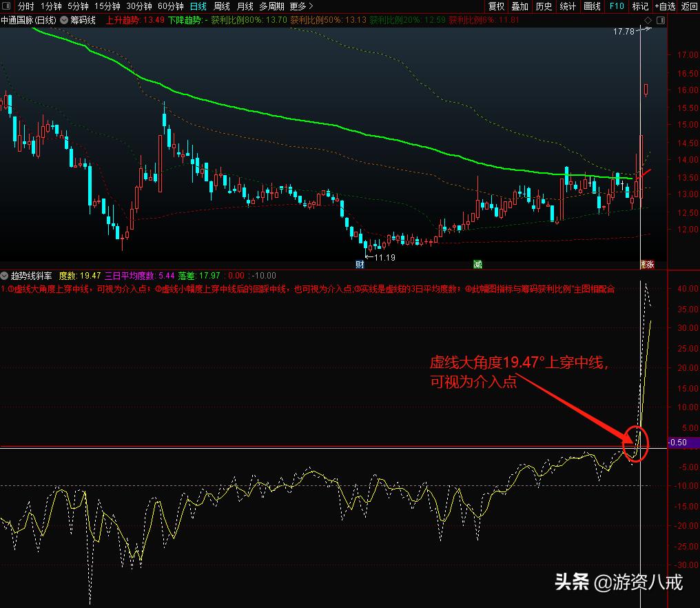Open the 历史 history panel
The width and height of the screenshot is (700, 608).
click(544, 6)
